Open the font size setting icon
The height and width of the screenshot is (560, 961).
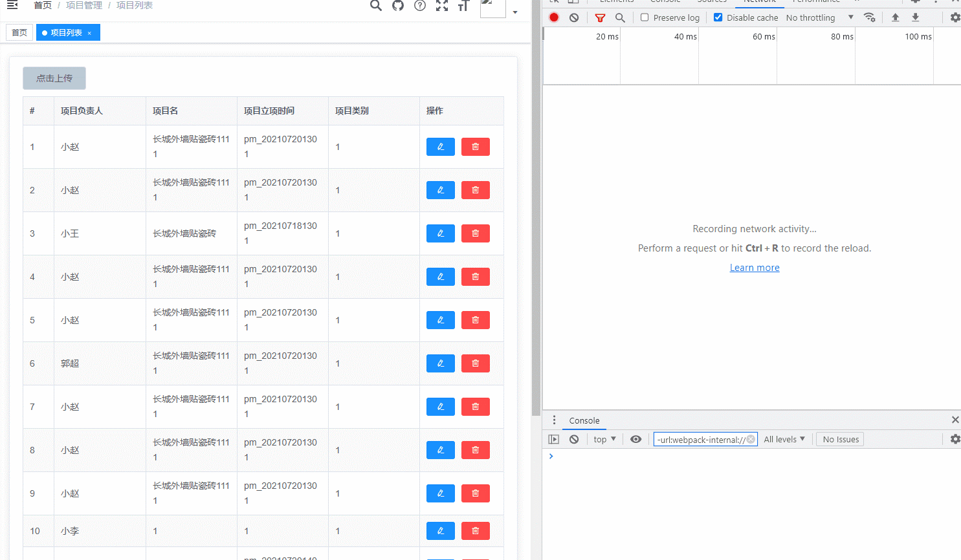pos(463,6)
